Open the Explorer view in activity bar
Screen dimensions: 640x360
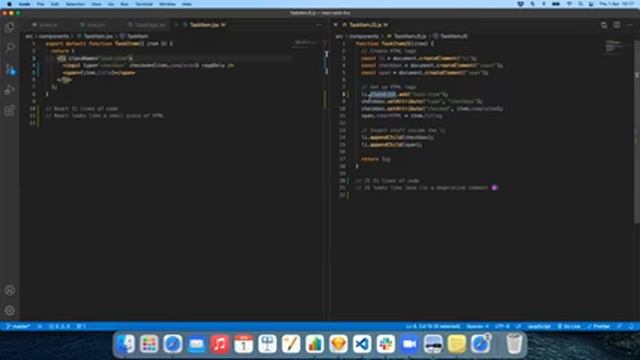tap(9, 28)
